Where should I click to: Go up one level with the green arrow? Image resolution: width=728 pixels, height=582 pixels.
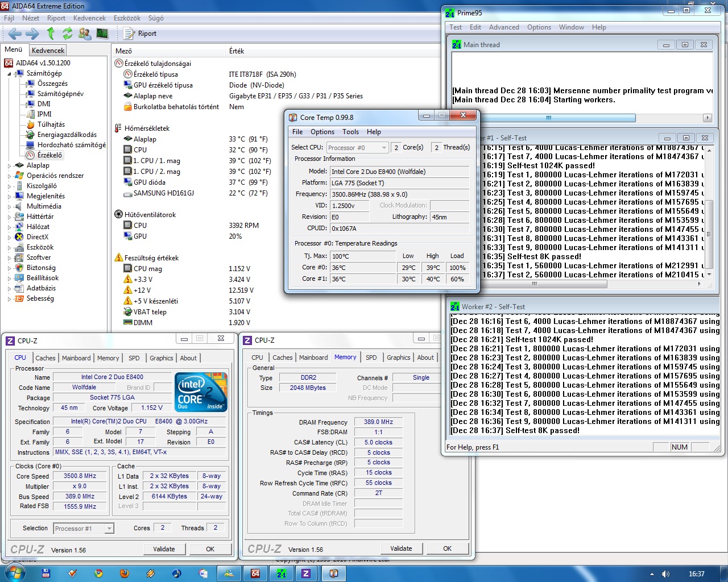coord(51,34)
